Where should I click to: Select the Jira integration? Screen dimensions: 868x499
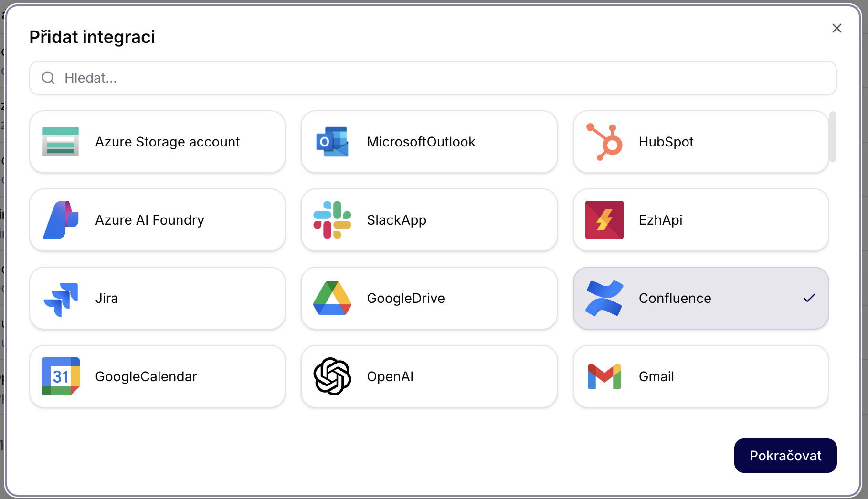pos(158,298)
